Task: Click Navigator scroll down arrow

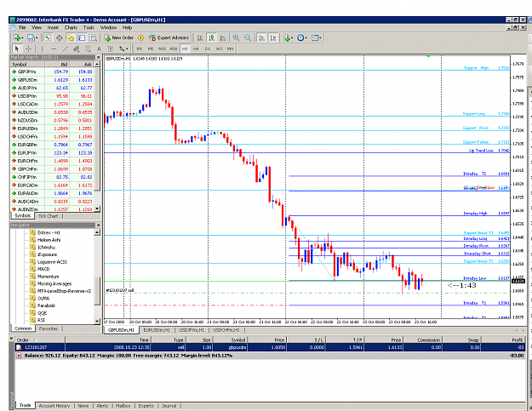Action: click(97, 321)
